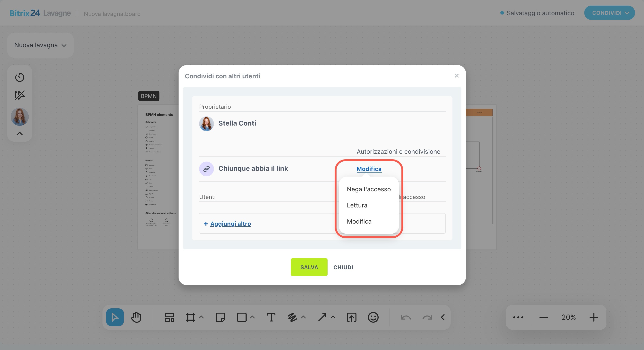This screenshot has height=350, width=644.
Task: Select the hand pan tool
Action: pyautogui.click(x=136, y=317)
